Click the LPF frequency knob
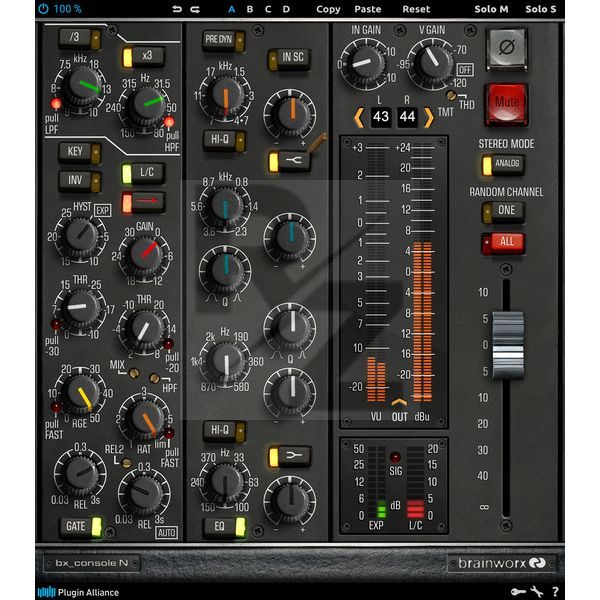The image size is (600, 600). coord(81,87)
